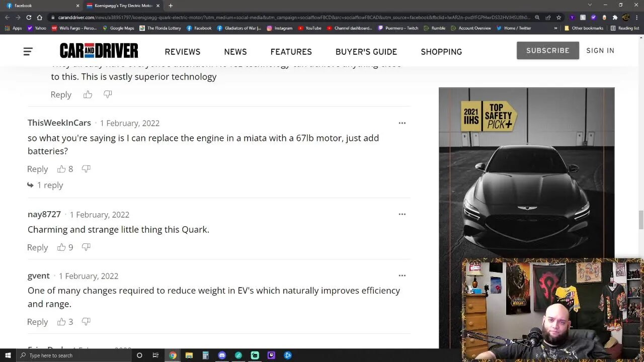This screenshot has height=362, width=644.
Task: Dislike the comment about vastly superior technology
Action: click(x=108, y=95)
